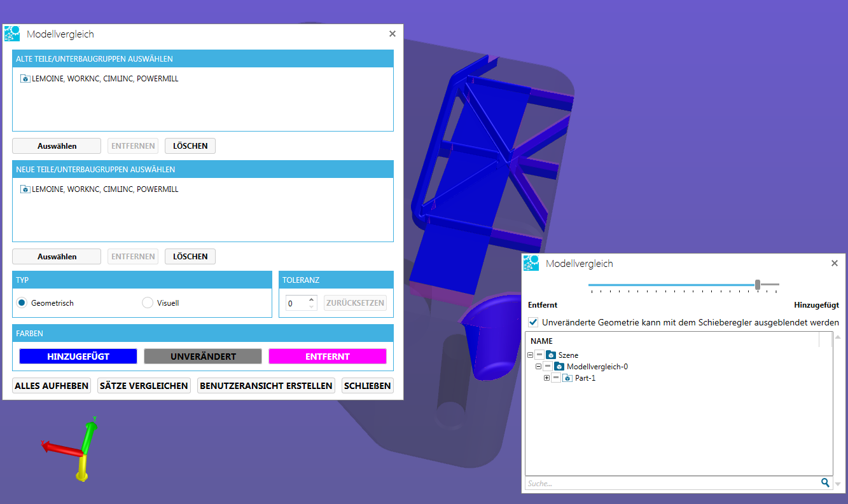Increase Toleranz with the up arrow
This screenshot has width=848, height=504.
point(311,299)
